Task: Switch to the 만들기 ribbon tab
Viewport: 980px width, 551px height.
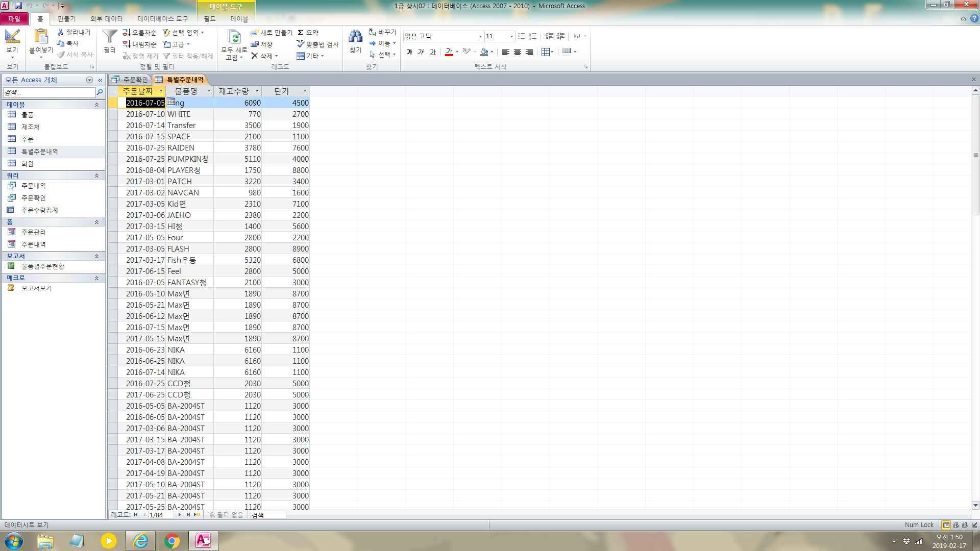Action: [x=66, y=19]
